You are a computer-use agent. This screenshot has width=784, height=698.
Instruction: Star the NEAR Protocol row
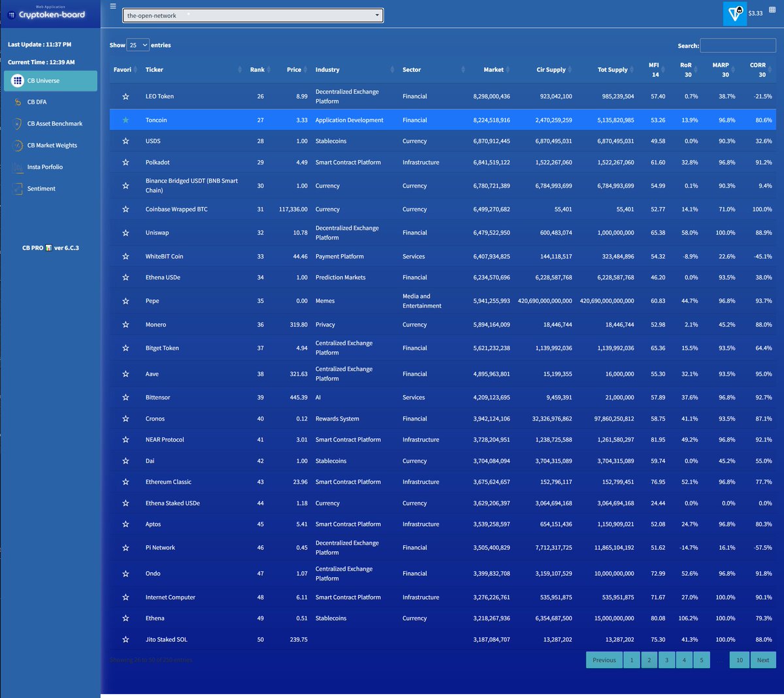pos(125,440)
